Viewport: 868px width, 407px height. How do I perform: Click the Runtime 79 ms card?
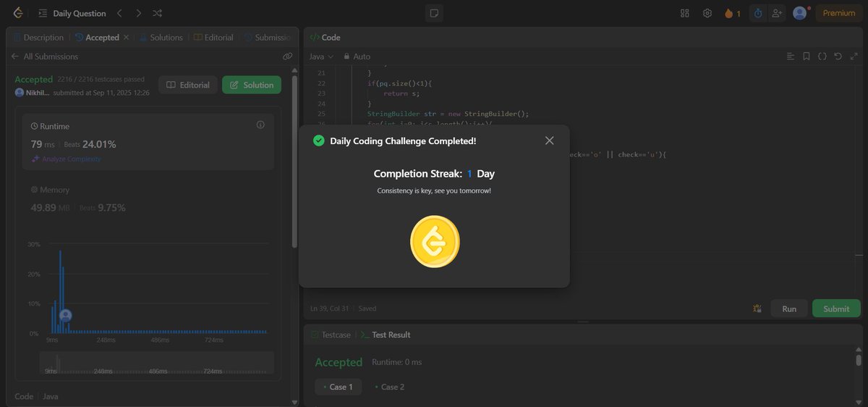(148, 142)
